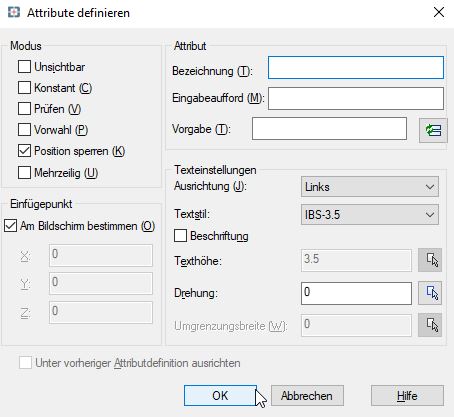
Task: Open Hilfe for this dialog
Action: pos(407,396)
